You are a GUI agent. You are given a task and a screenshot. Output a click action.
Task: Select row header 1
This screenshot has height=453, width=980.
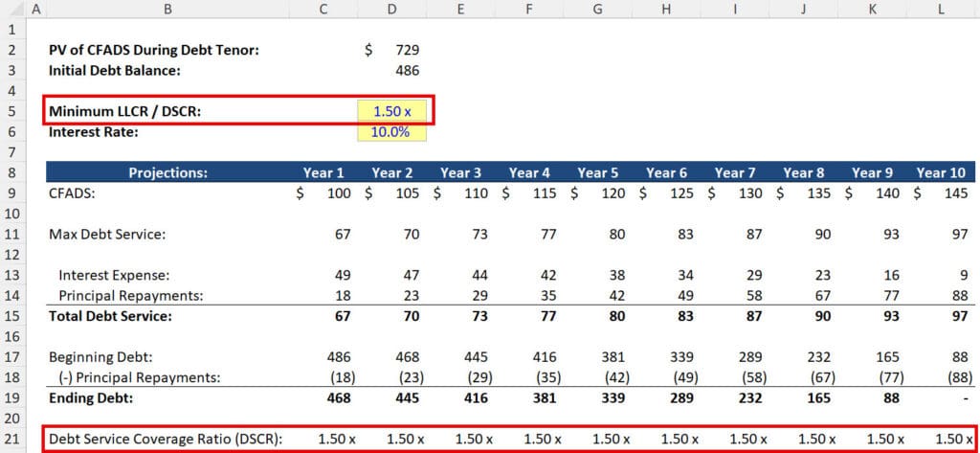pos(13,30)
